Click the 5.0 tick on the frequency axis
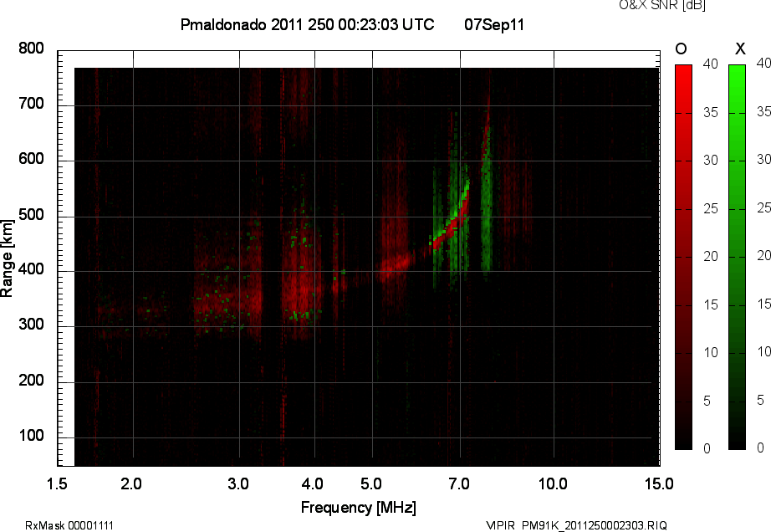Screen dimensions: 771x532 point(371,483)
